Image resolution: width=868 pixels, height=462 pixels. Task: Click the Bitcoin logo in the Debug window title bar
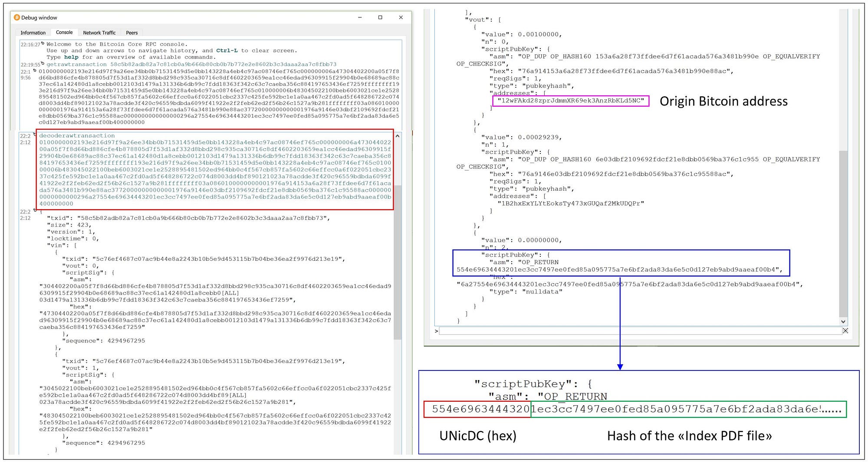17,18
